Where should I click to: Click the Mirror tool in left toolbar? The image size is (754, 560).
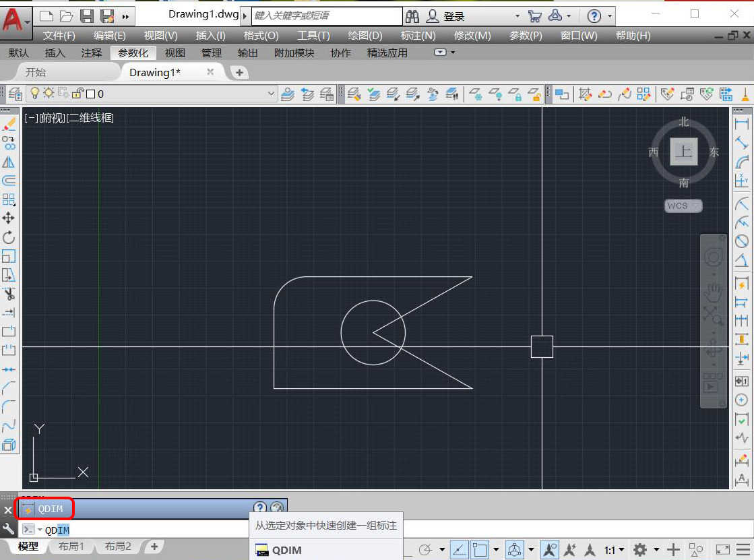point(9,162)
